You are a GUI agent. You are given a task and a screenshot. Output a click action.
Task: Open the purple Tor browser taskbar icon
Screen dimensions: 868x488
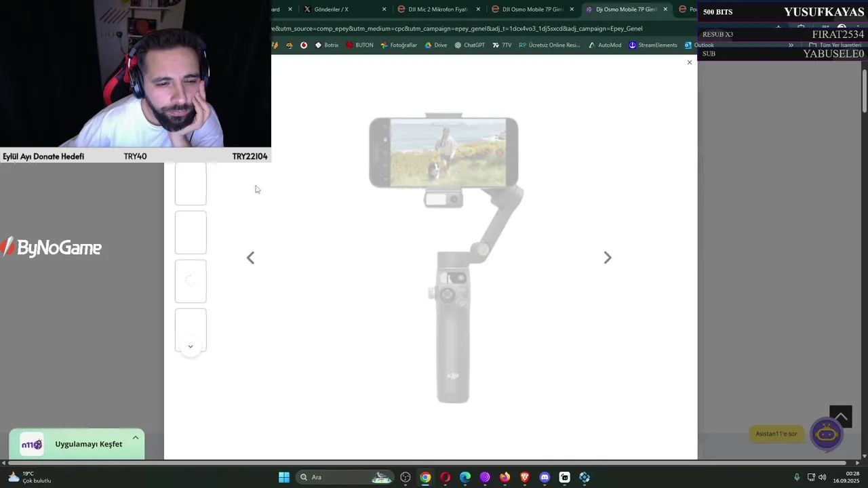[485, 477]
